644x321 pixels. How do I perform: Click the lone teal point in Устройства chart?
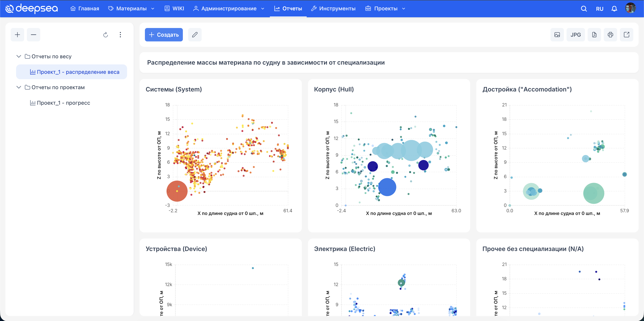253,268
